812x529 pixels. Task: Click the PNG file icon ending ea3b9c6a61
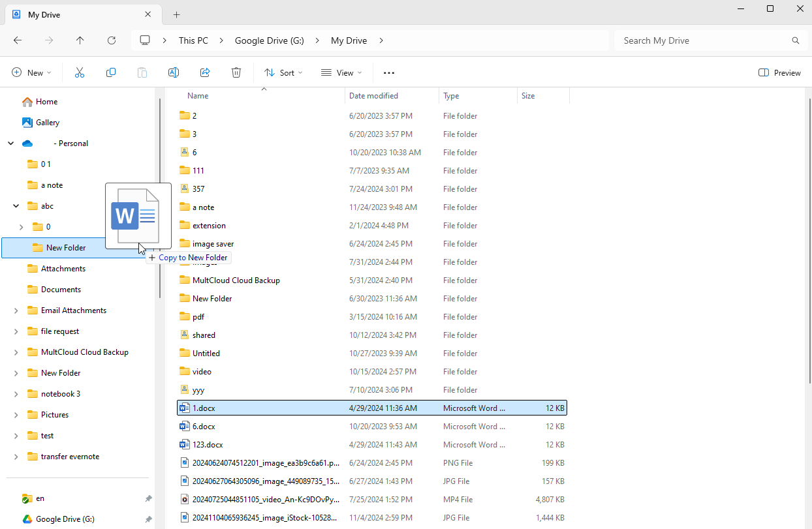(x=185, y=463)
